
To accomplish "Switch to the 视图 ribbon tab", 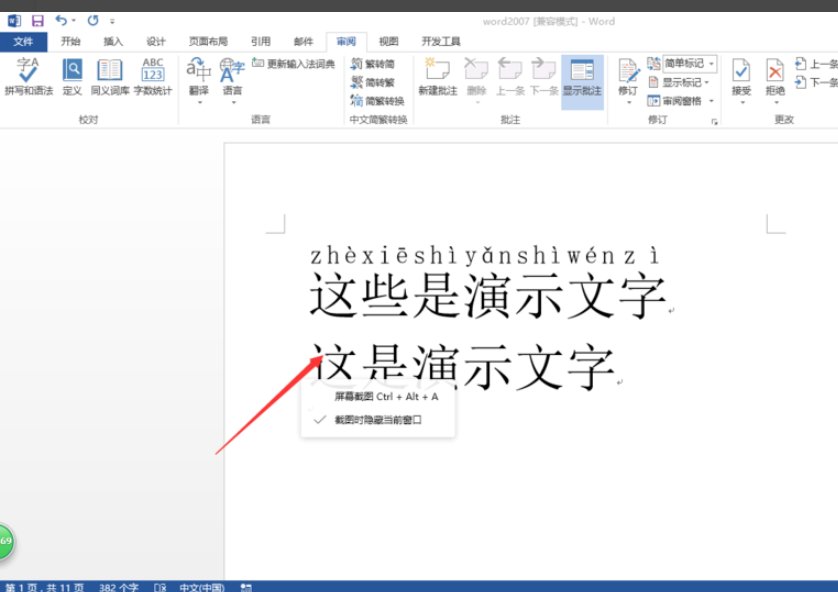I will pos(388,41).
